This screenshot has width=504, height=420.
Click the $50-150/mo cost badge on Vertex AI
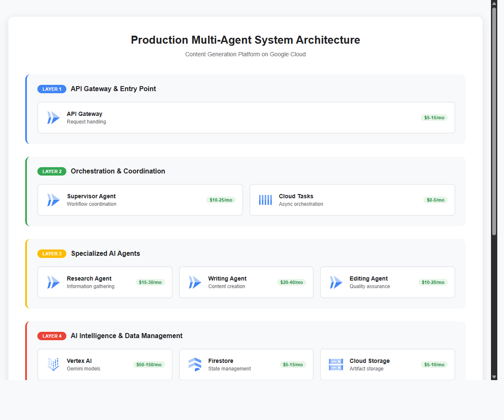(149, 365)
